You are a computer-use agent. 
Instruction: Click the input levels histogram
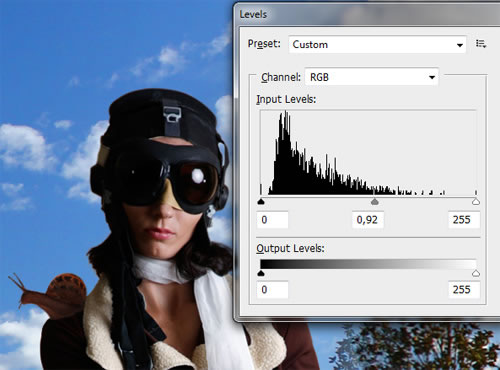(x=368, y=153)
